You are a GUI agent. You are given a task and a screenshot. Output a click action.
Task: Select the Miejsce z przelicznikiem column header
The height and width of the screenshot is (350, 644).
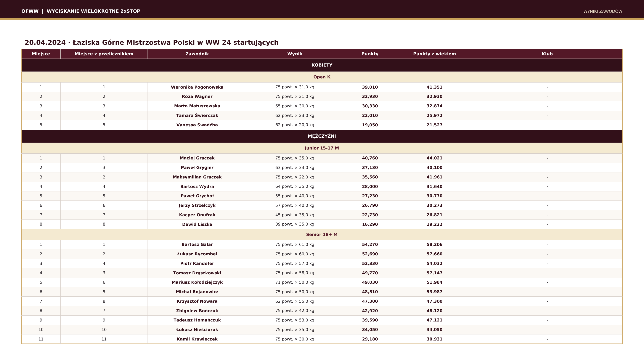[x=104, y=54]
